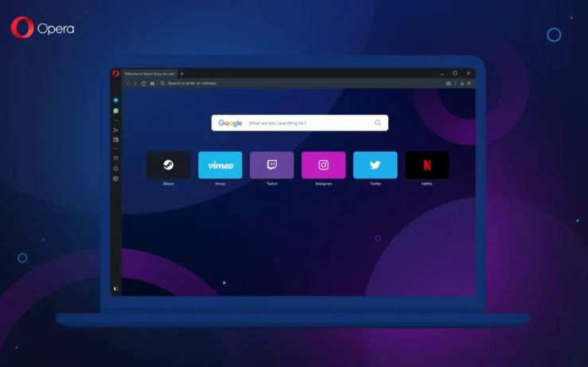Screen dimensions: 588x367
Task: Close the Opera browser window
Action: coord(469,73)
